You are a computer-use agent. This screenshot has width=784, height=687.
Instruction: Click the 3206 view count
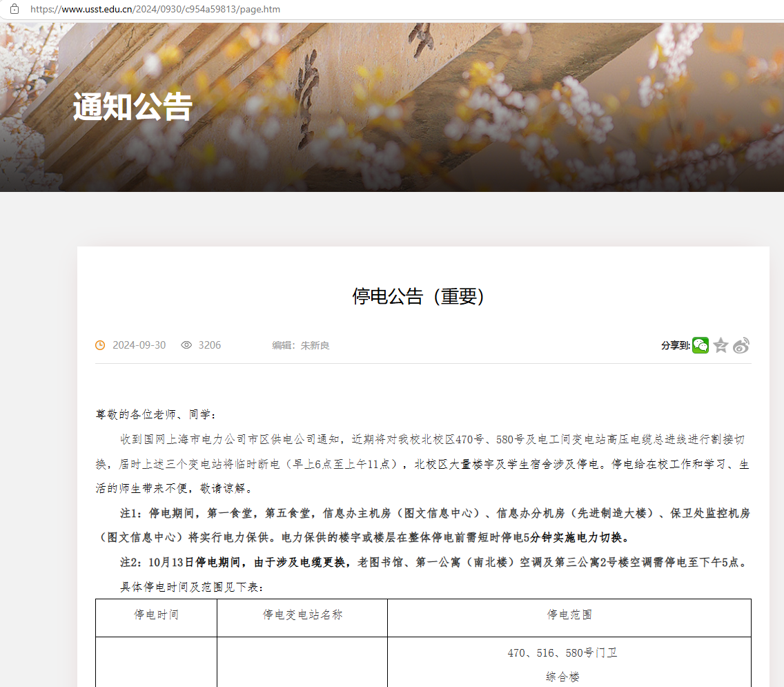coord(210,345)
